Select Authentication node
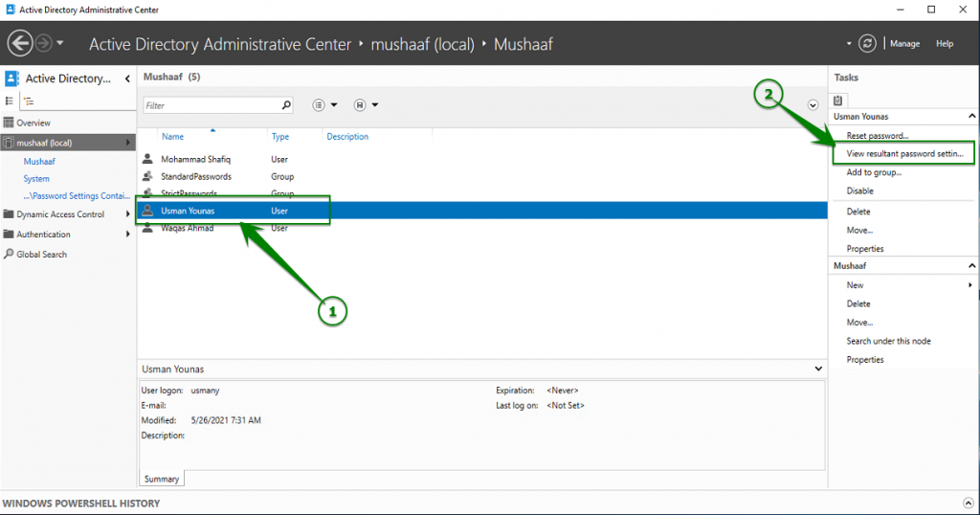Image resolution: width=980 pixels, height=515 pixels. [43, 235]
